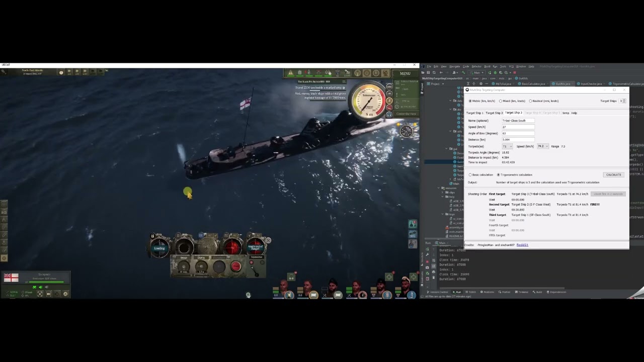Open the Problems tool window tab
Viewport: 644px width, 362px height.
(487, 292)
